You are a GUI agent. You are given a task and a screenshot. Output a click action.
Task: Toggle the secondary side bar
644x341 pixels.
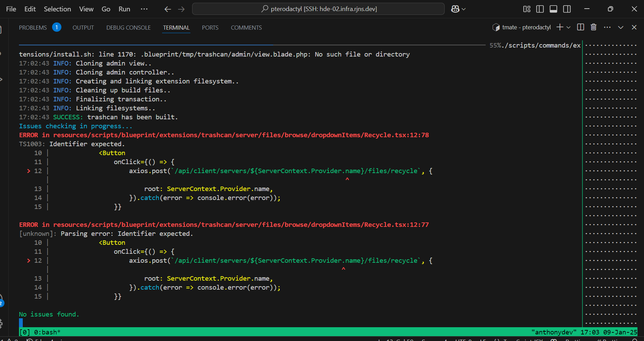pos(567,9)
